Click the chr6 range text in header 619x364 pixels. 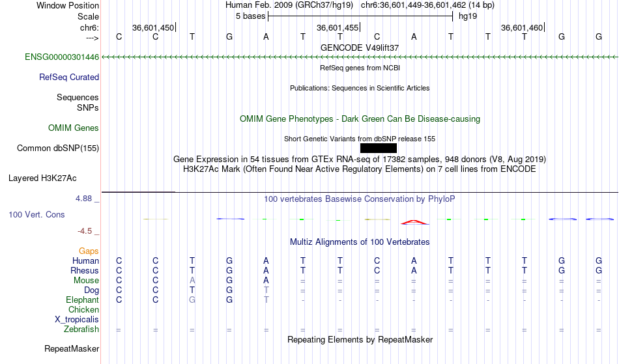(x=427, y=5)
